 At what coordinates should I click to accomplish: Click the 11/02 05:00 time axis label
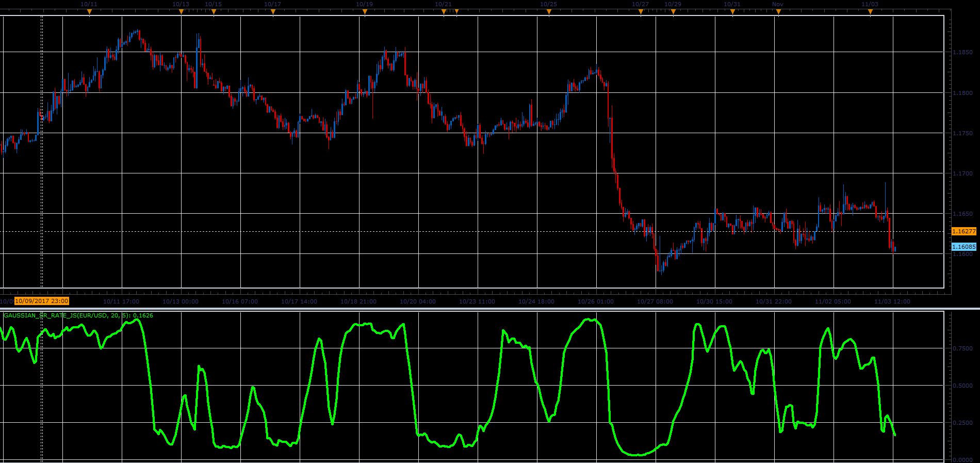click(833, 301)
